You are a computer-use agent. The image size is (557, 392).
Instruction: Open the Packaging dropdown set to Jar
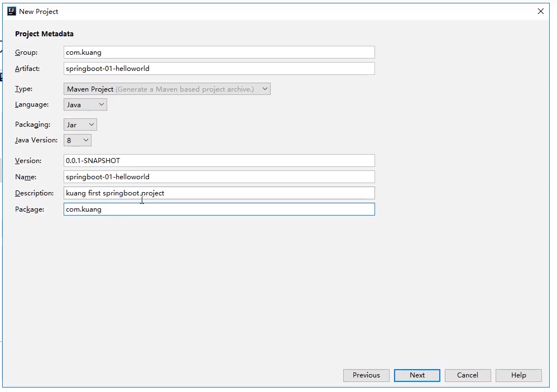80,125
